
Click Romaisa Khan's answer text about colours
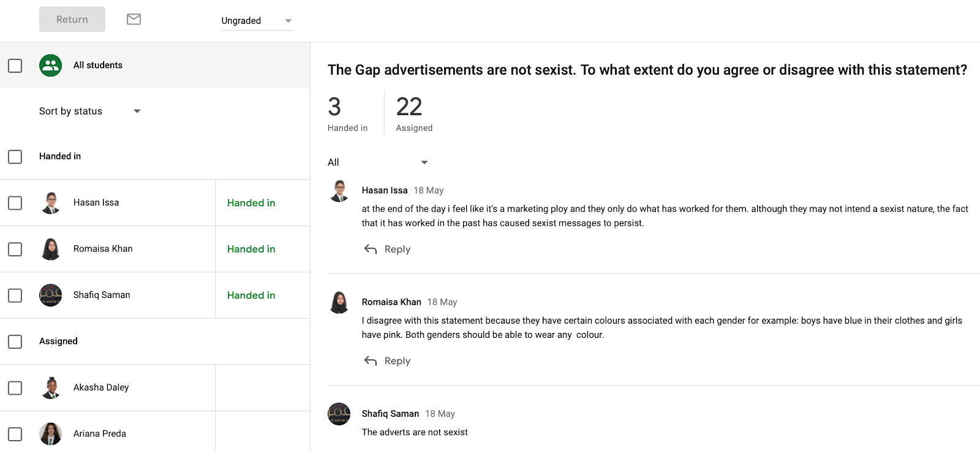(x=662, y=327)
